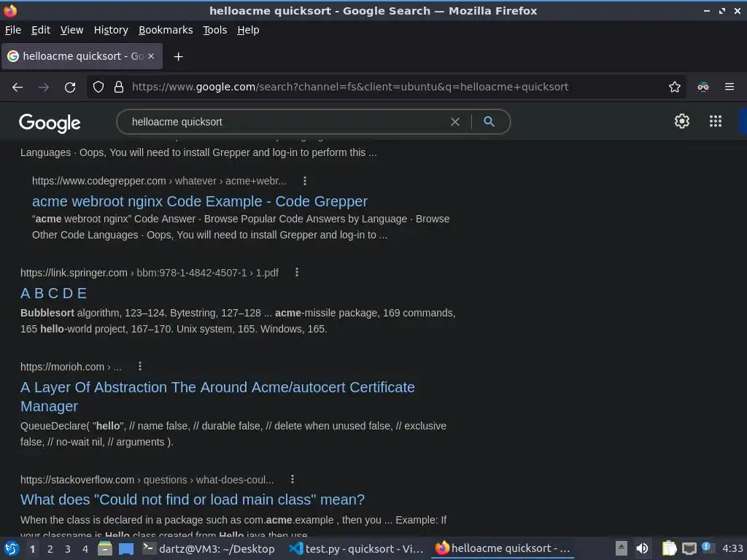The image size is (747, 560).
Task: Open the A B C D E result
Action: point(54,293)
